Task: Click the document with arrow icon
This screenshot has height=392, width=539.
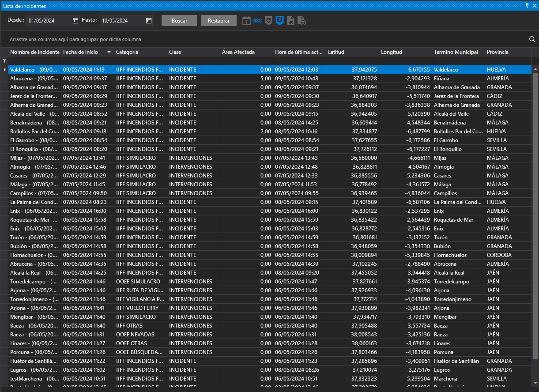Action: click(x=290, y=21)
